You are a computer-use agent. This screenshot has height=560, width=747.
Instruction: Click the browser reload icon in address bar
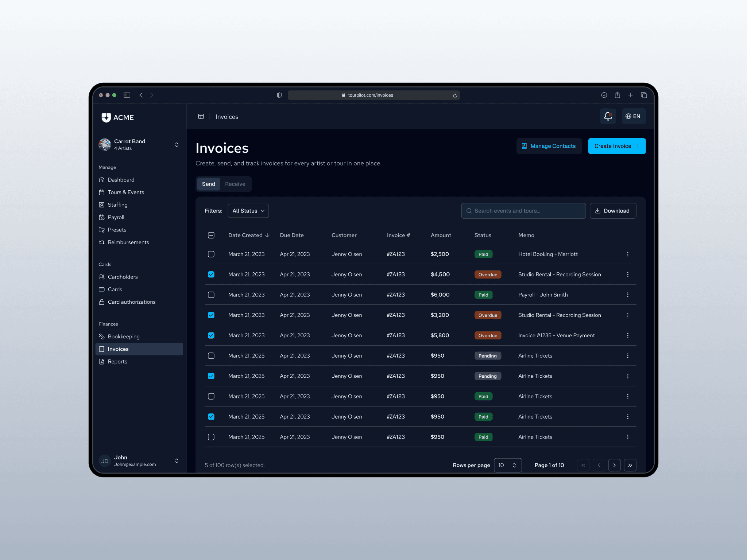(455, 96)
